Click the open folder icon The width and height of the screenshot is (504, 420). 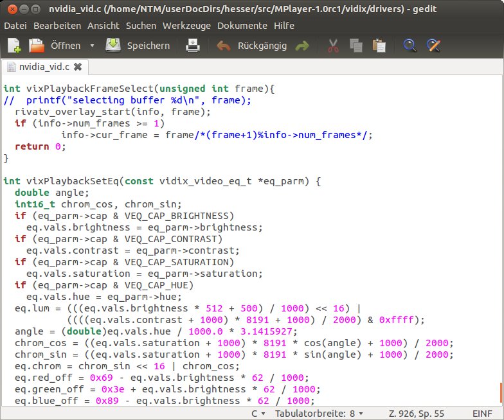(x=36, y=45)
